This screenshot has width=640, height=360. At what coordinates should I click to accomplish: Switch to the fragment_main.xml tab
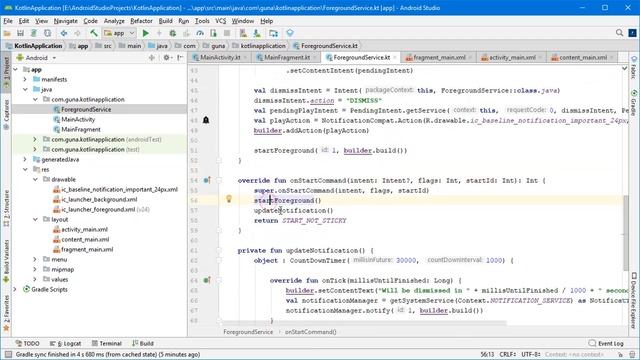click(439, 58)
